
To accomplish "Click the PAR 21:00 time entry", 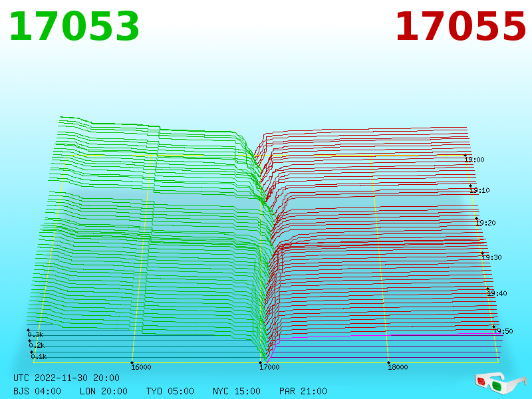I will point(303,391).
